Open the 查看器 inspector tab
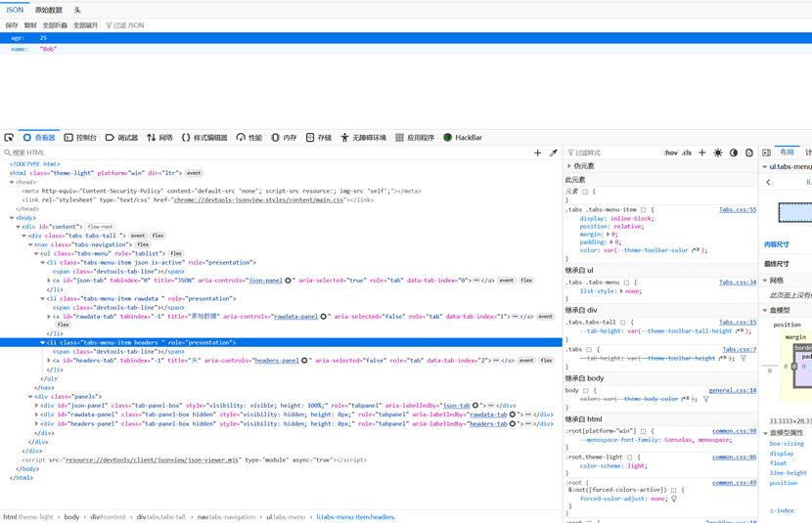The image size is (812, 523). [39, 138]
